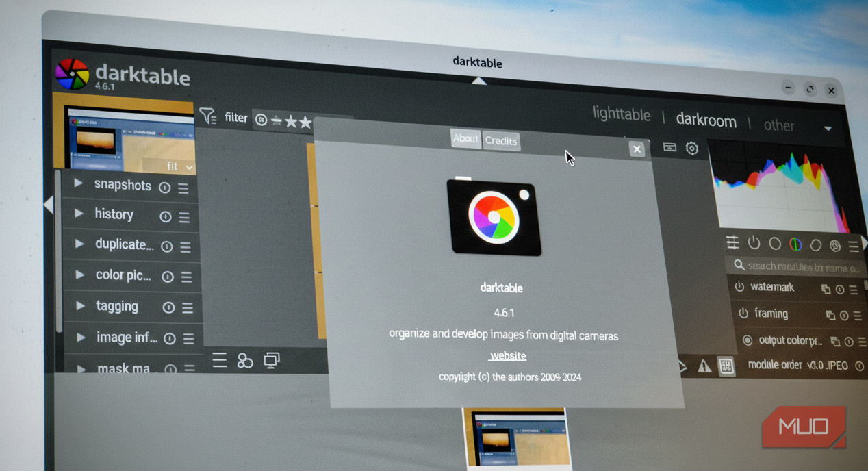Screen dimensions: 868x471
Task: Switch to the lighttable view
Action: coord(621,114)
